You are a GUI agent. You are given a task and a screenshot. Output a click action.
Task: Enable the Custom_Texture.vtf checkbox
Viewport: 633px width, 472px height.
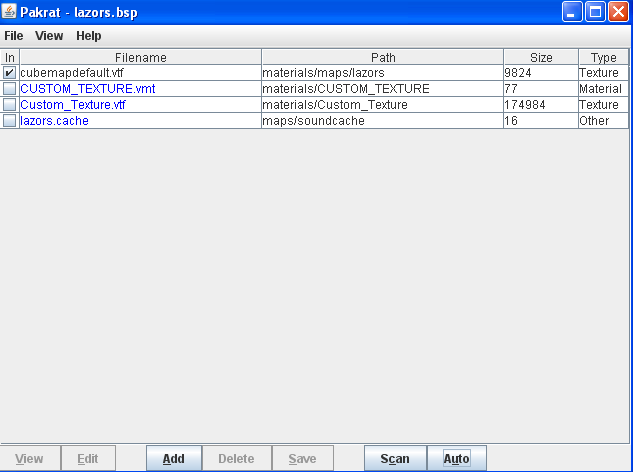tap(9, 105)
